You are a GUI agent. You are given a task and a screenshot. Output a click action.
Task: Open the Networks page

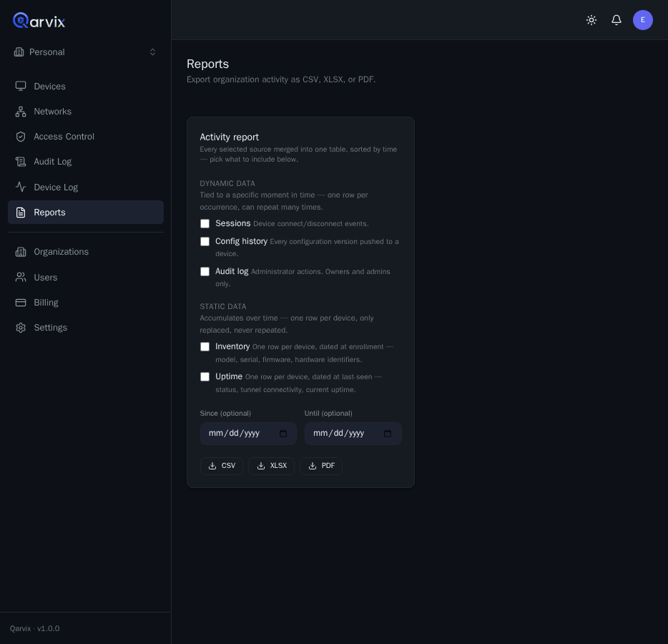click(x=86, y=112)
